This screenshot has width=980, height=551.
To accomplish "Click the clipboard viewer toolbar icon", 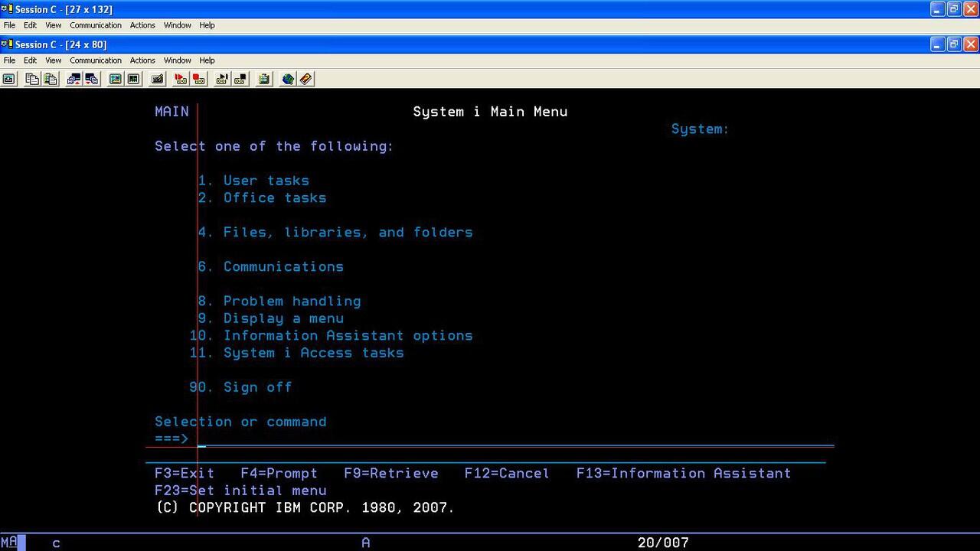I will coord(264,79).
